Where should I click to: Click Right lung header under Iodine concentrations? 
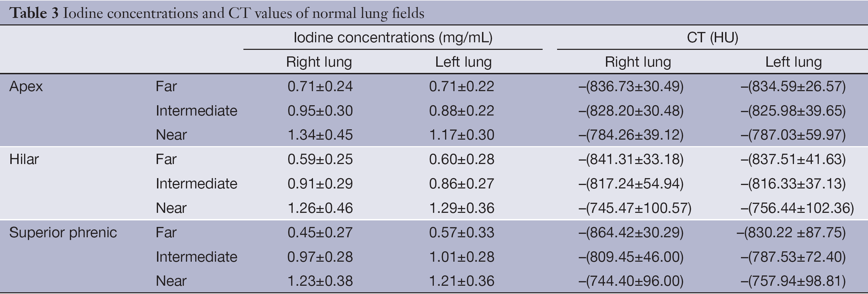tap(319, 62)
